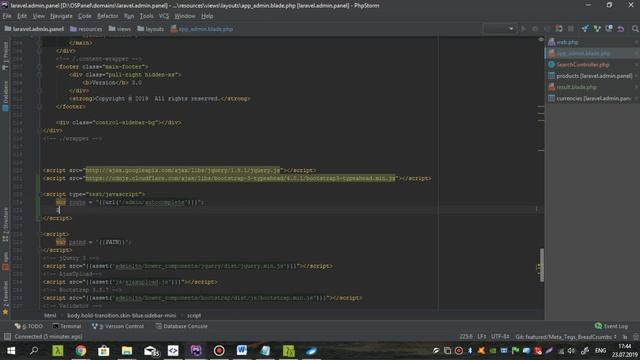The width and height of the screenshot is (640, 360).
Task: Click the layouts folder breadcrumb
Action: coord(151,29)
